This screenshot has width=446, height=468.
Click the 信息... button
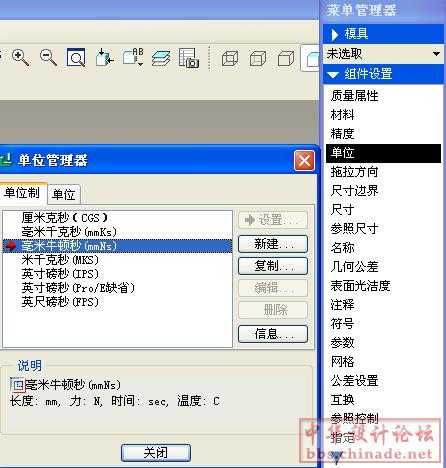tap(273, 334)
